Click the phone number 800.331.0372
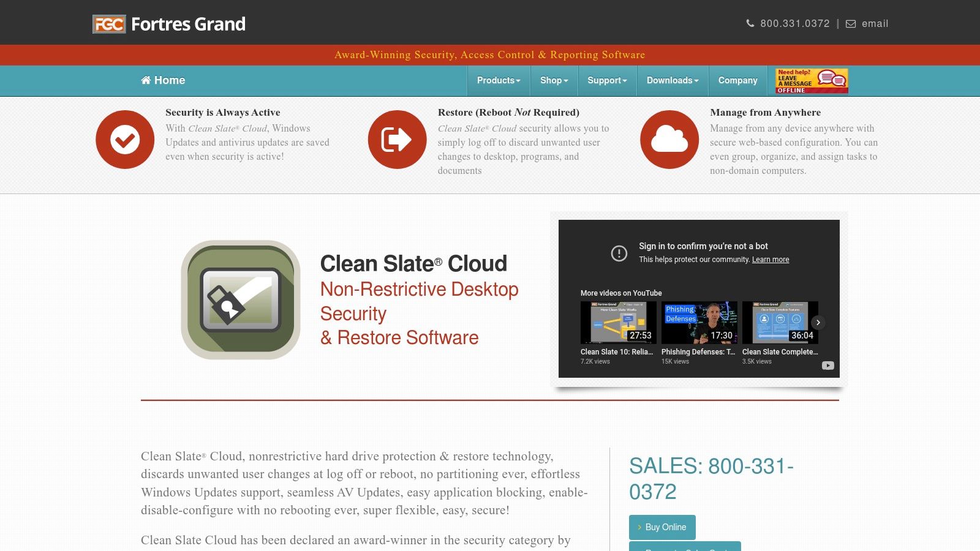The width and height of the screenshot is (980, 551). pos(795,24)
